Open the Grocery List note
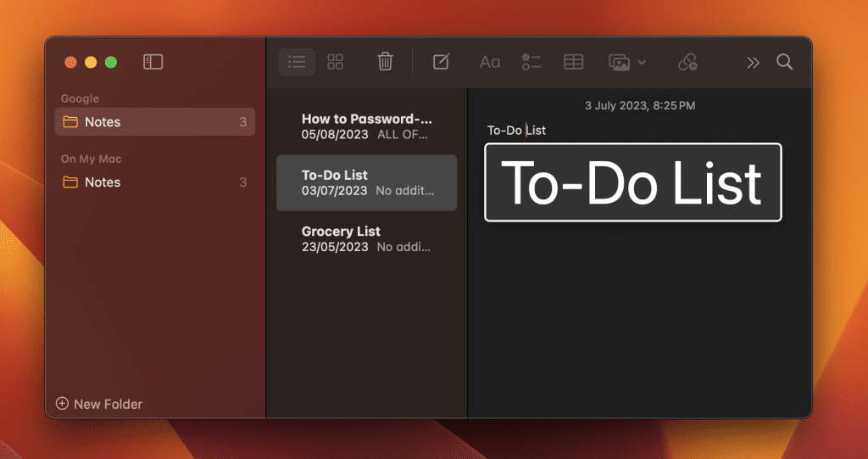 click(366, 238)
